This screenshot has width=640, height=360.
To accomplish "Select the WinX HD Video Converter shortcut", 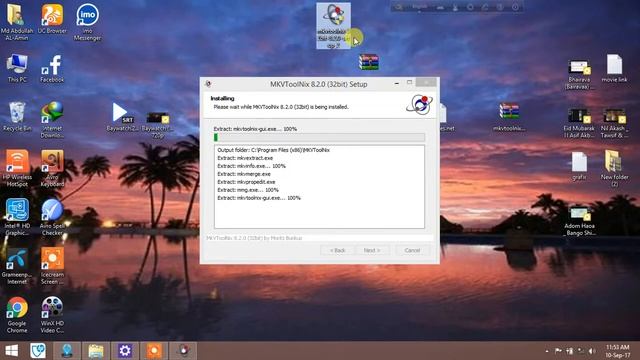I will pyautogui.click(x=52, y=315).
